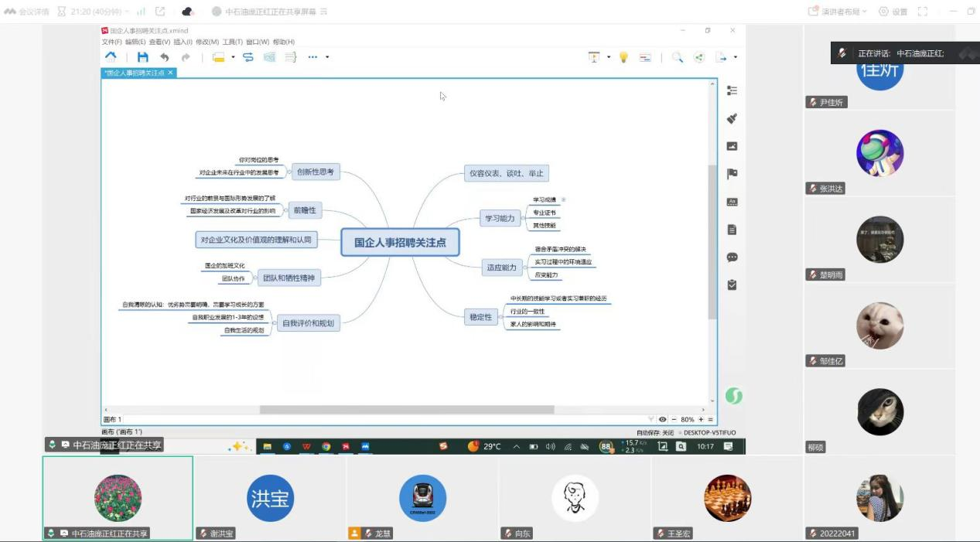Save the mind map with the floppy icon

142,57
